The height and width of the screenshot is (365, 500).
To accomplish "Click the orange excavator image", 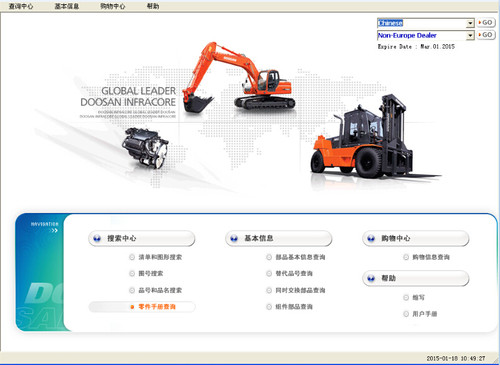I will [238, 77].
